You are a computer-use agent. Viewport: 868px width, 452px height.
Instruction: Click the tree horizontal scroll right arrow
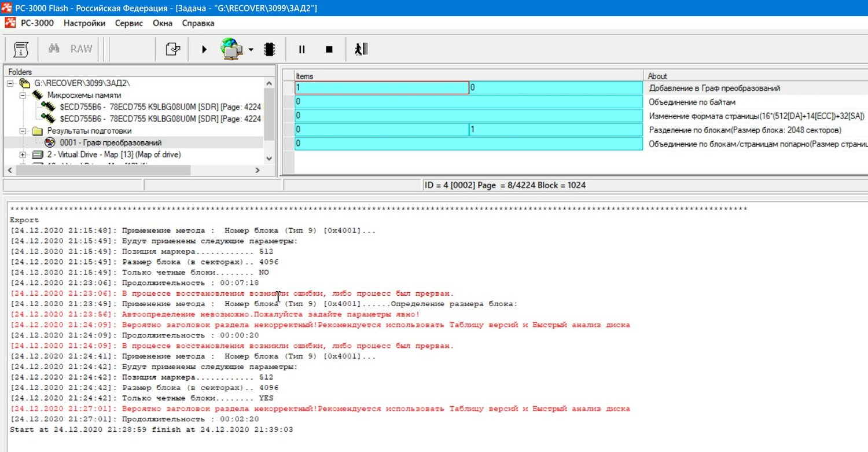(x=258, y=171)
